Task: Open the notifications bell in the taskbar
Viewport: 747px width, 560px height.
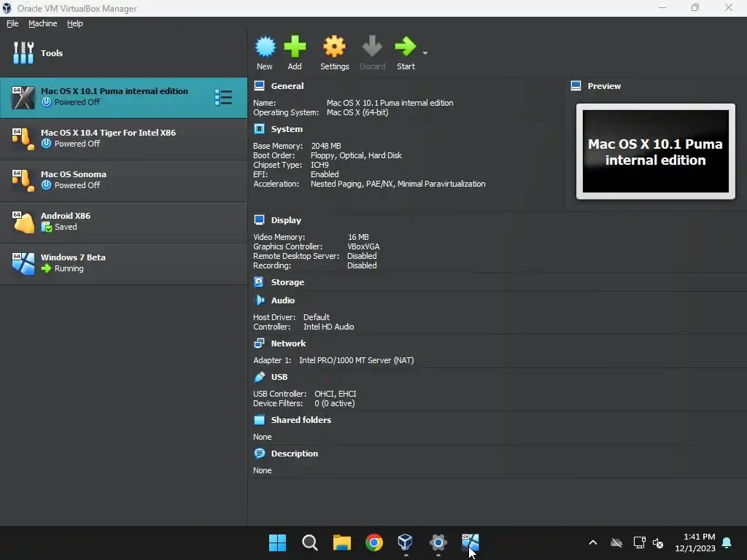Action: coord(727,542)
